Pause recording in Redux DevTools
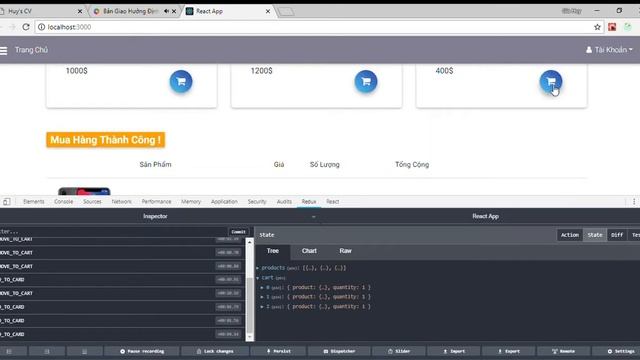This screenshot has width=640, height=360. click(142, 351)
